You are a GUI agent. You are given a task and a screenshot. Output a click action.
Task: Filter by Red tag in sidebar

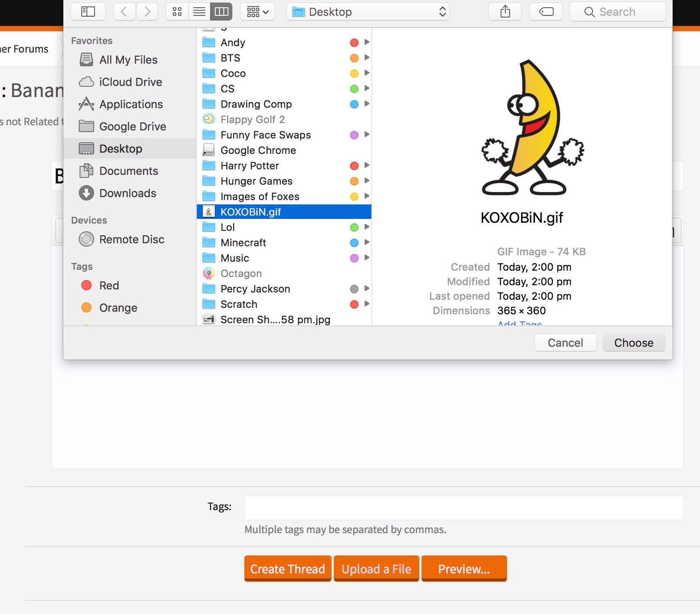point(130,286)
